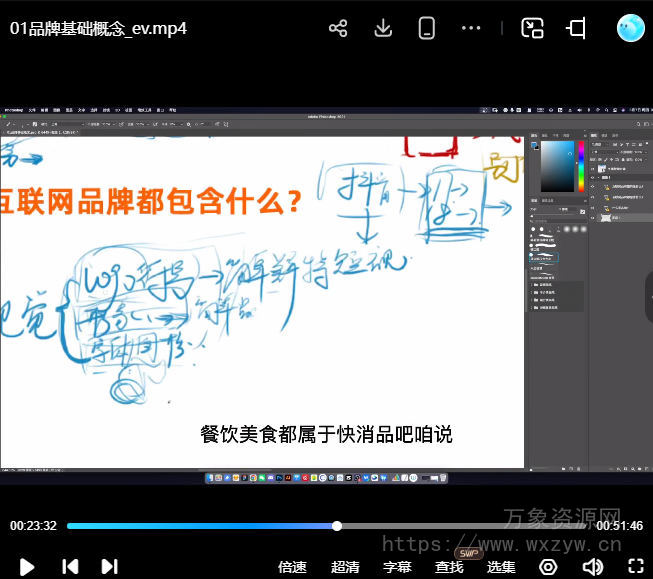Skip to the next video
This screenshot has width=653, height=579.
pos(110,567)
